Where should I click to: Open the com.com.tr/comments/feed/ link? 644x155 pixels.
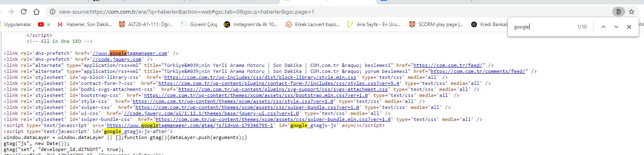478,71
